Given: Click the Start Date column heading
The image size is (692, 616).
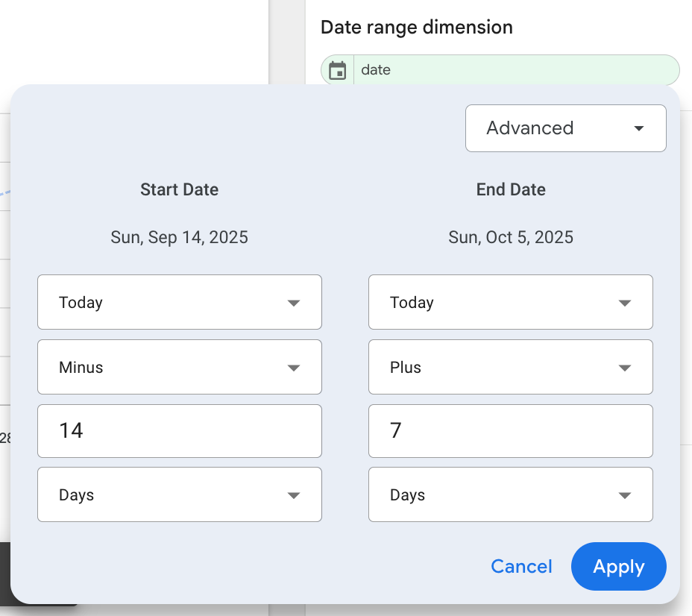Looking at the screenshot, I should pyautogui.click(x=179, y=189).
